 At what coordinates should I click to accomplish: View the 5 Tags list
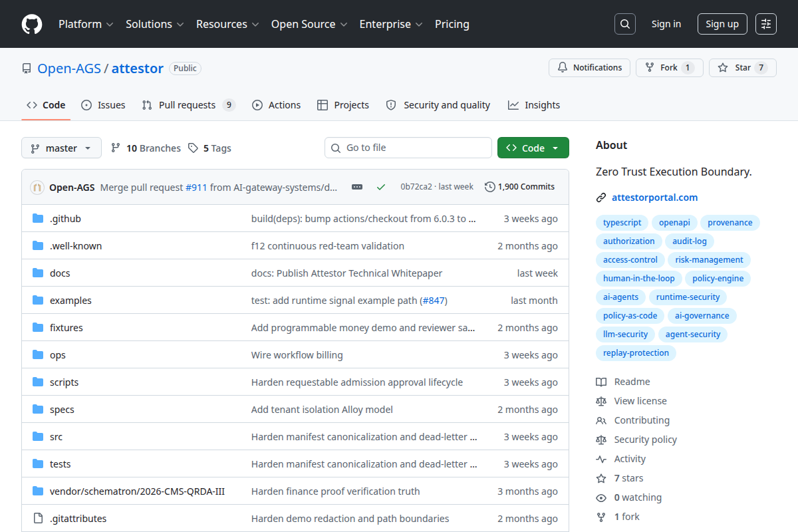(209, 148)
